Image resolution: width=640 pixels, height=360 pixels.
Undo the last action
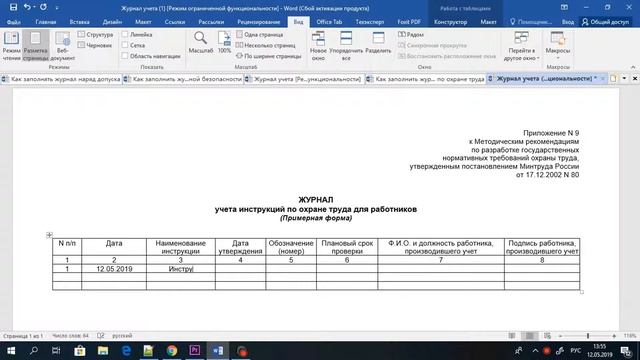(27, 7)
